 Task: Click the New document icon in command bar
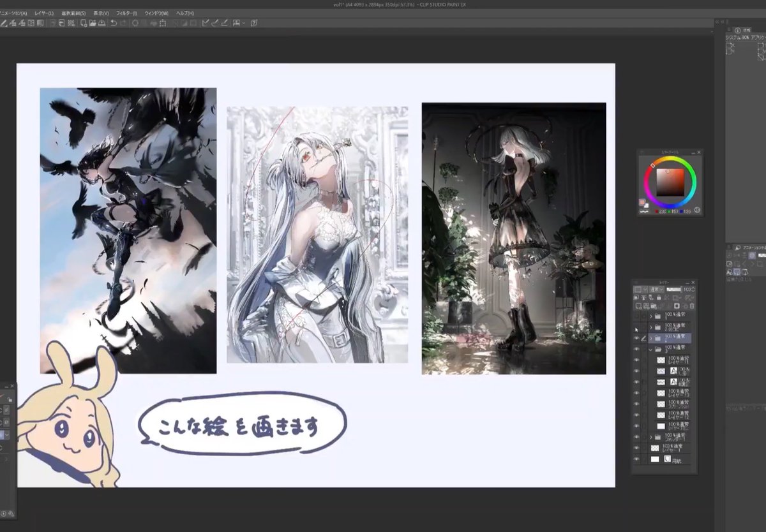(x=84, y=23)
